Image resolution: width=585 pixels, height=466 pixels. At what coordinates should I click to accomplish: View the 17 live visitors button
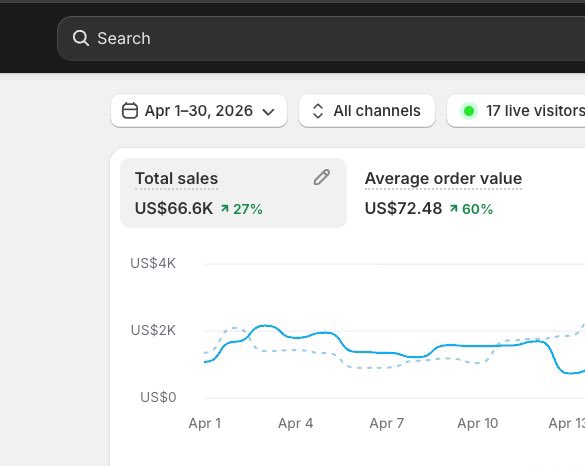point(516,111)
